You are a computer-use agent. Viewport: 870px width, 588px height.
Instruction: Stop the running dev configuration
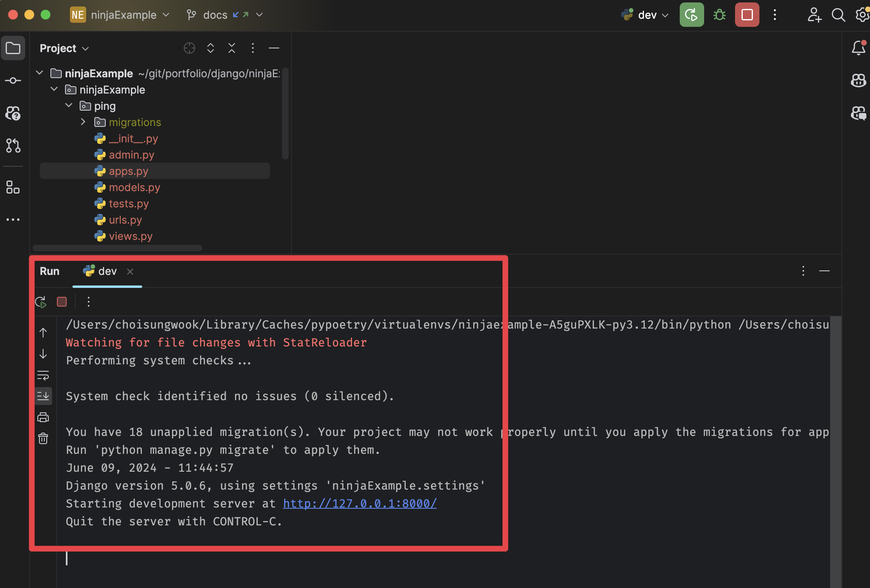pos(747,15)
